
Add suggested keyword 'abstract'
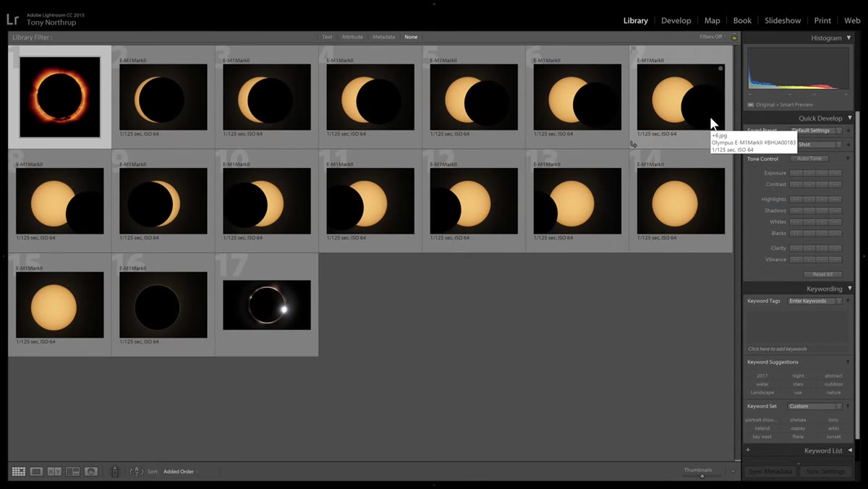click(x=833, y=375)
